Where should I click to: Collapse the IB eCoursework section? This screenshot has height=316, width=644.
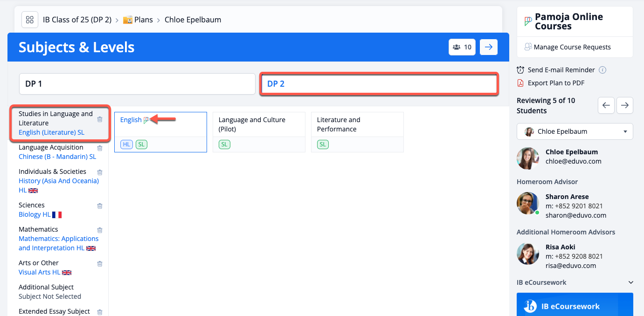(x=630, y=282)
